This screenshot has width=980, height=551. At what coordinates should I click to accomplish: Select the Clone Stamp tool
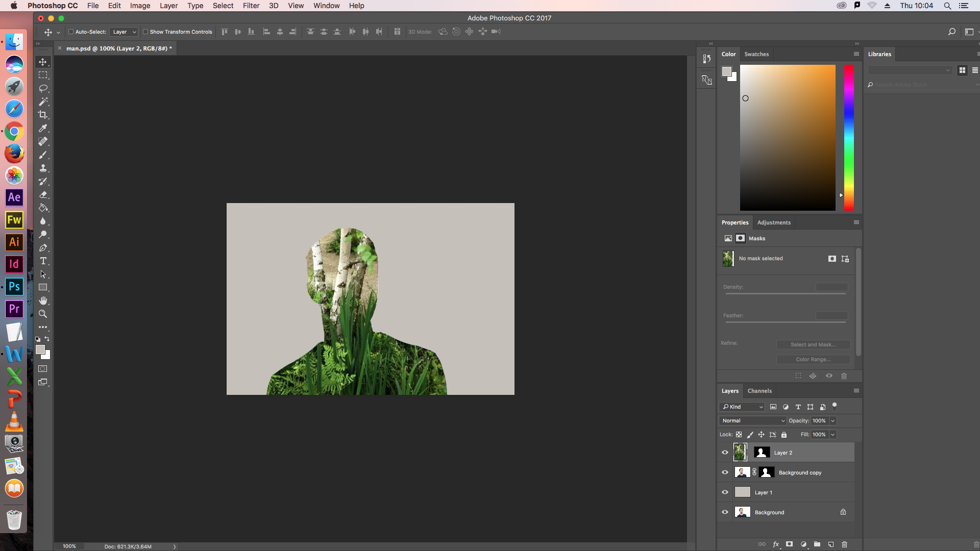tap(43, 168)
